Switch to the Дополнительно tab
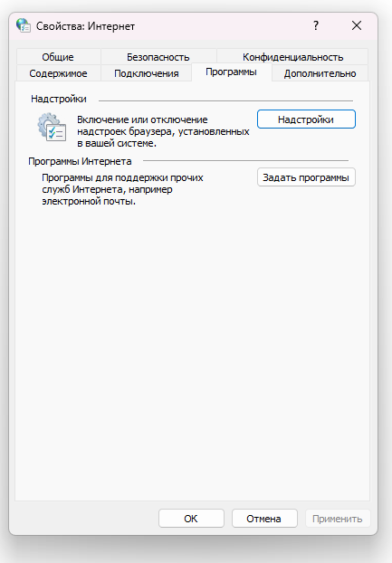392x563 pixels. coord(320,73)
